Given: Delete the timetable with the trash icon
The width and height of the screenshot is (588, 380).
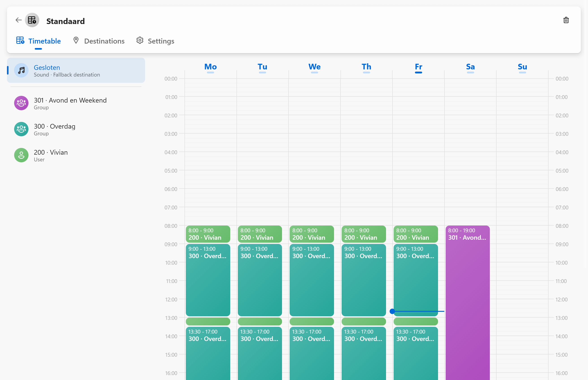Looking at the screenshot, I should click(566, 20).
